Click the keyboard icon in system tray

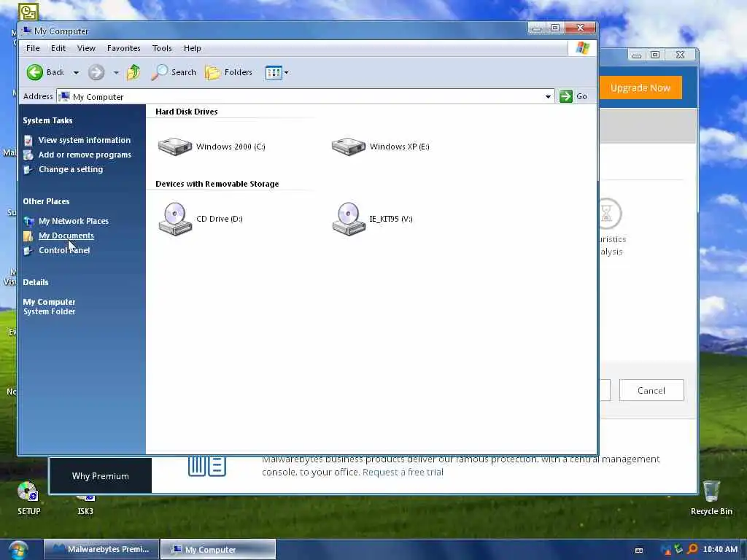pyautogui.click(x=639, y=550)
